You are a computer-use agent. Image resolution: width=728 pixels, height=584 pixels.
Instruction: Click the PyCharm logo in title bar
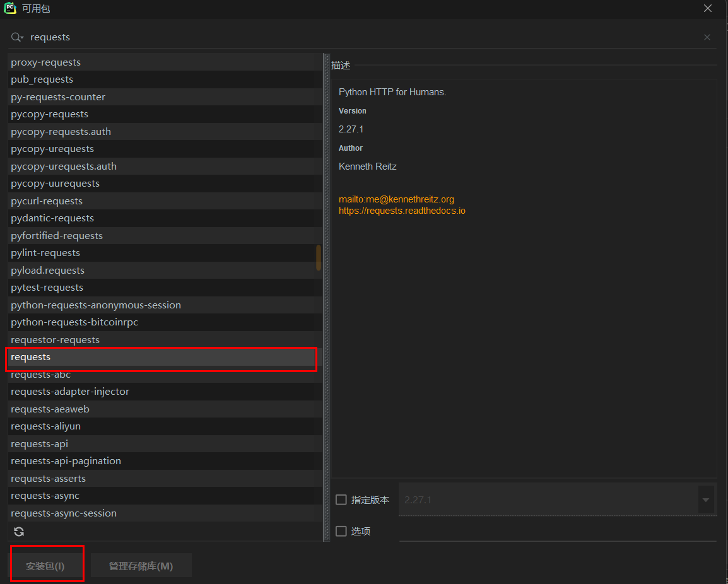pos(10,8)
